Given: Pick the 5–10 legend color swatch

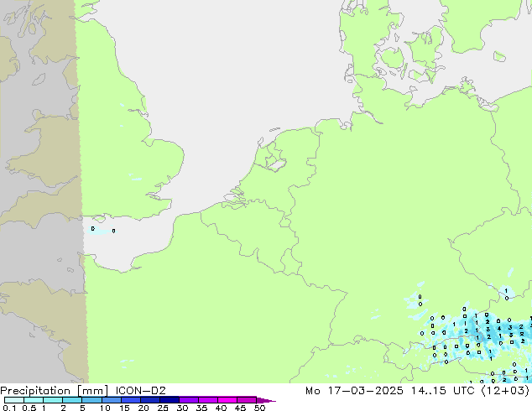Looking at the screenshot, I should [x=91, y=400].
